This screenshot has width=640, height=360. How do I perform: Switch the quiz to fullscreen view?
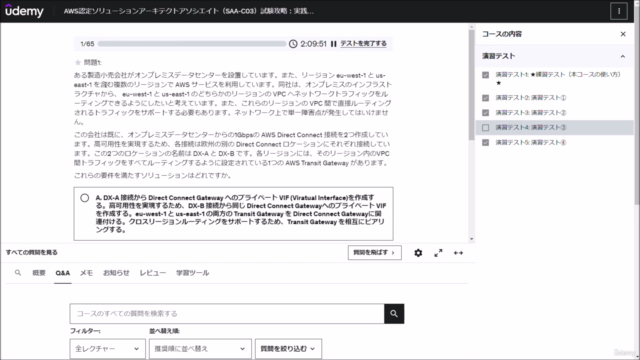(x=438, y=253)
